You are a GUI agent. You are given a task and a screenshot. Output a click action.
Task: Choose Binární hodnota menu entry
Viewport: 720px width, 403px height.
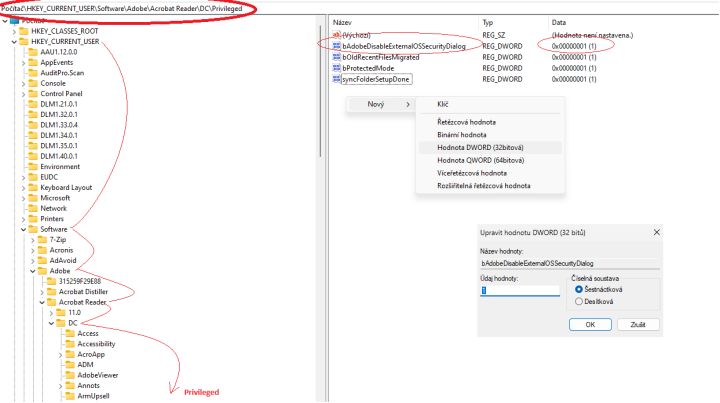pyautogui.click(x=489, y=135)
